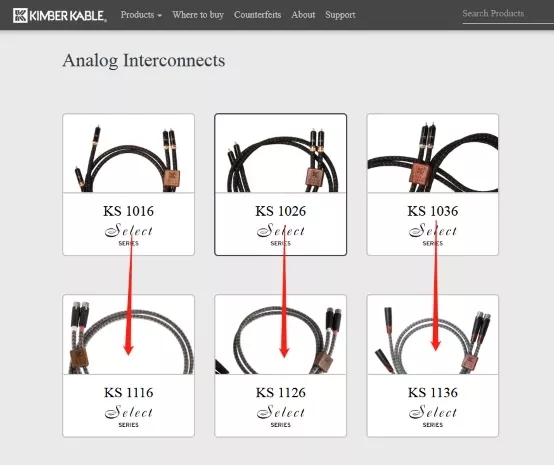
Task: Click the Analog Interconnects heading
Action: click(x=144, y=60)
